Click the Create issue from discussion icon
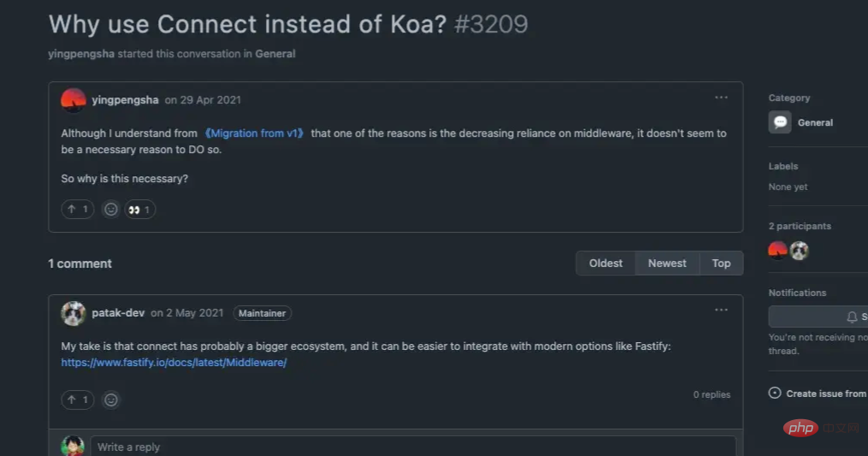This screenshot has height=456, width=868. click(x=775, y=394)
